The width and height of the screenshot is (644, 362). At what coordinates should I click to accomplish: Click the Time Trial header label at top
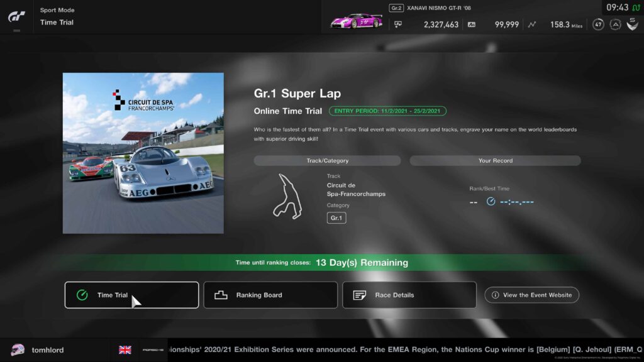point(57,22)
